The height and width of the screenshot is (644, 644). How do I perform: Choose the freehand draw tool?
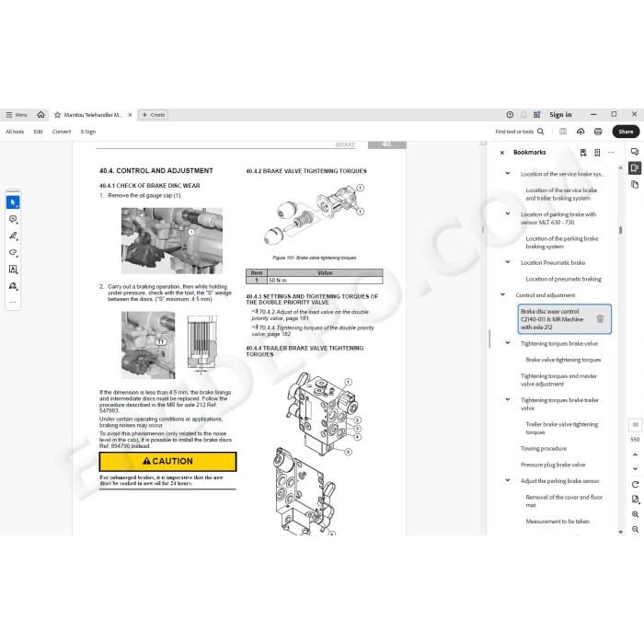tap(13, 252)
